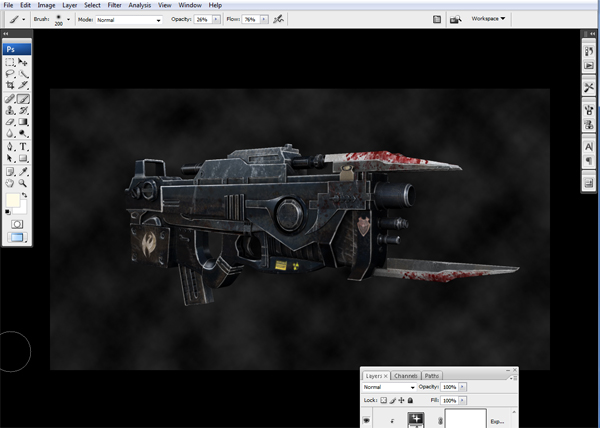Open the brush Mode dropdown
This screenshot has width=600, height=428.
point(129,20)
